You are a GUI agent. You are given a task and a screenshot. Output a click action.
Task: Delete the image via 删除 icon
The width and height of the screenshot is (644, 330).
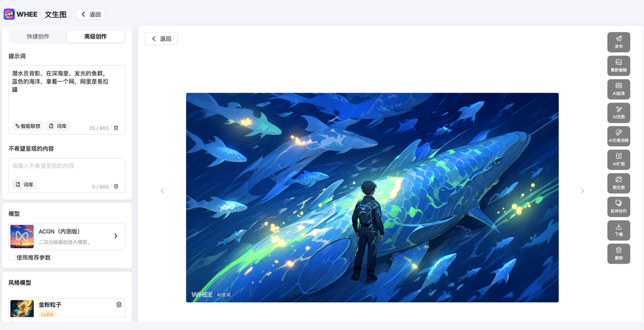point(619,254)
